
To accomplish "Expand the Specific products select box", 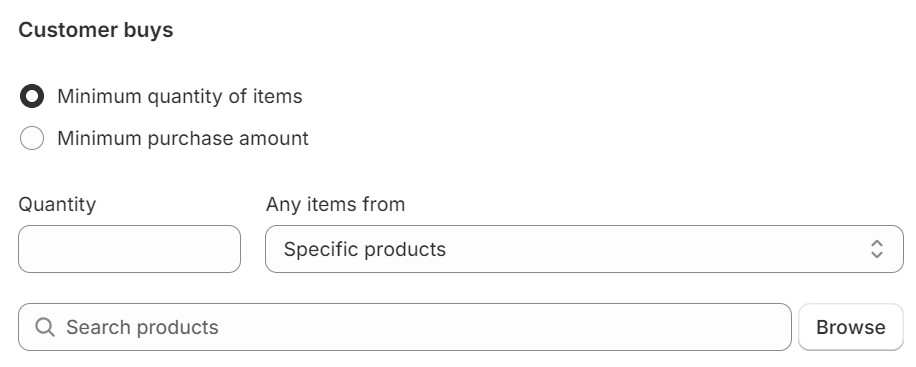I will click(584, 249).
